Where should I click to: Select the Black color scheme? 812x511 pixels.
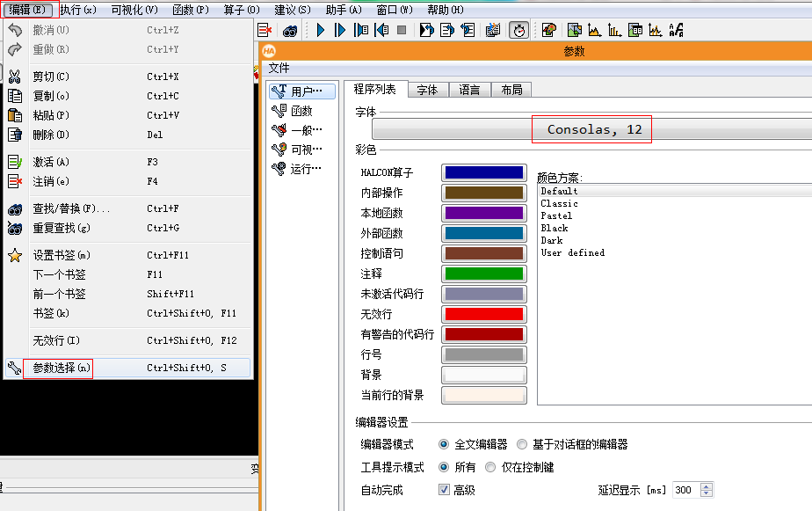[555, 228]
